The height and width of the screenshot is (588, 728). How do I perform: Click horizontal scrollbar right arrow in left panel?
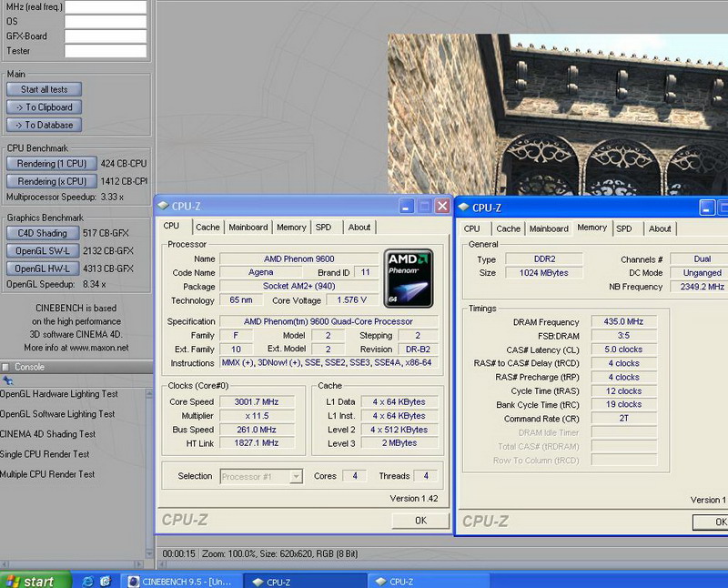tap(139, 563)
